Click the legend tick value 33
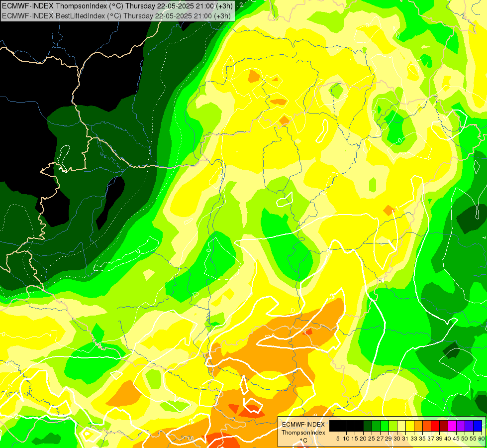The image size is (487, 448). coord(414,439)
